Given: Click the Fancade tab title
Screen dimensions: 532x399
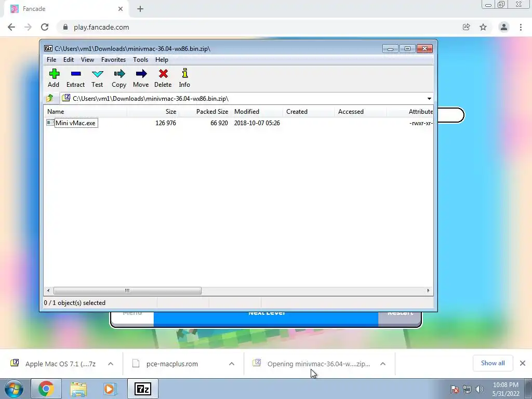Looking at the screenshot, I should point(34,9).
